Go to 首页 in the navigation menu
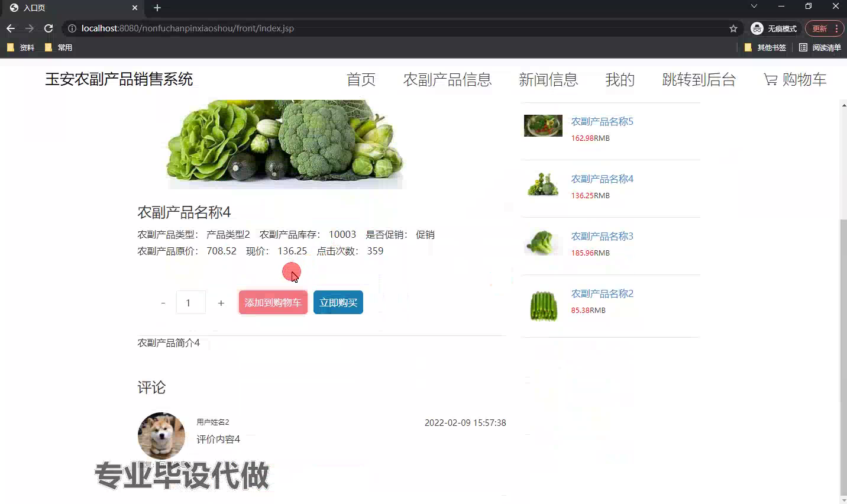The height and width of the screenshot is (504, 847). (x=361, y=79)
